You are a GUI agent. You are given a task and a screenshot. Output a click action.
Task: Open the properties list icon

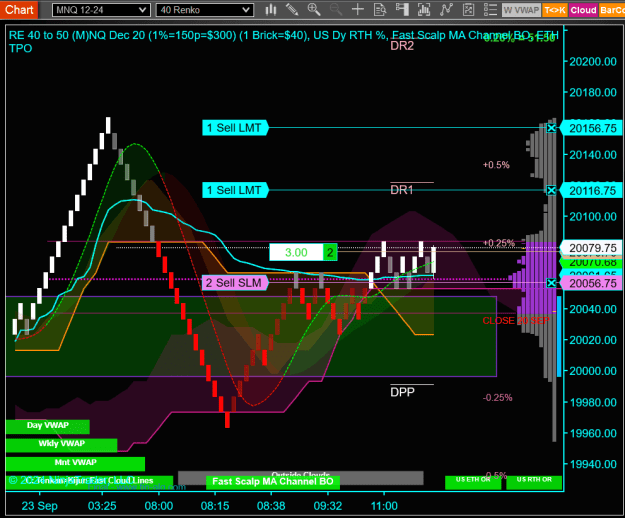490,10
